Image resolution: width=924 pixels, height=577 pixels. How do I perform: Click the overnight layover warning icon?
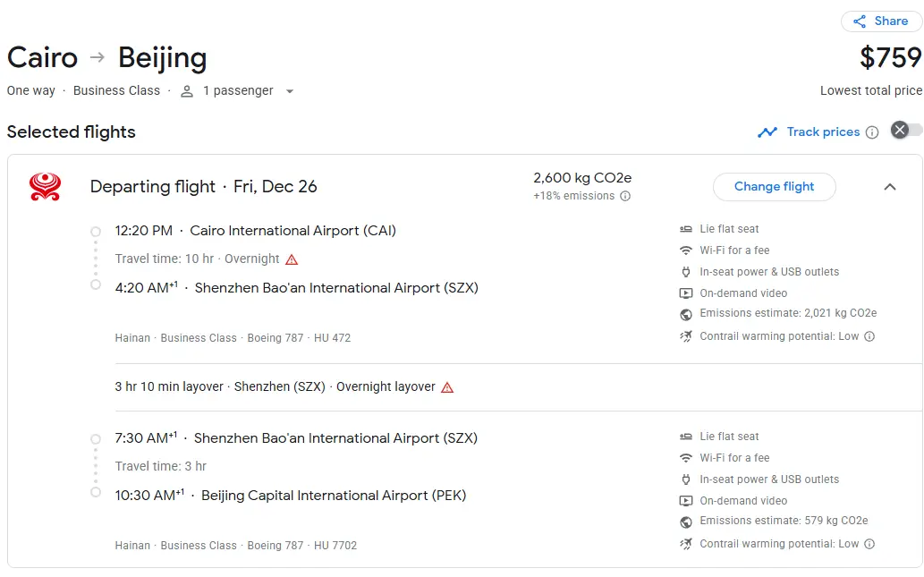pyautogui.click(x=447, y=387)
